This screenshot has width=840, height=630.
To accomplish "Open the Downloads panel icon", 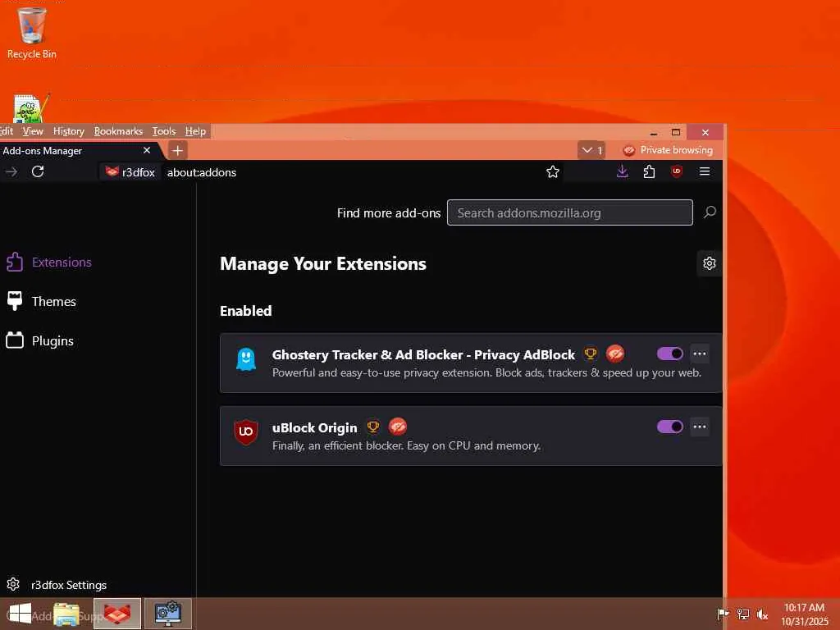I will pyautogui.click(x=622, y=171).
